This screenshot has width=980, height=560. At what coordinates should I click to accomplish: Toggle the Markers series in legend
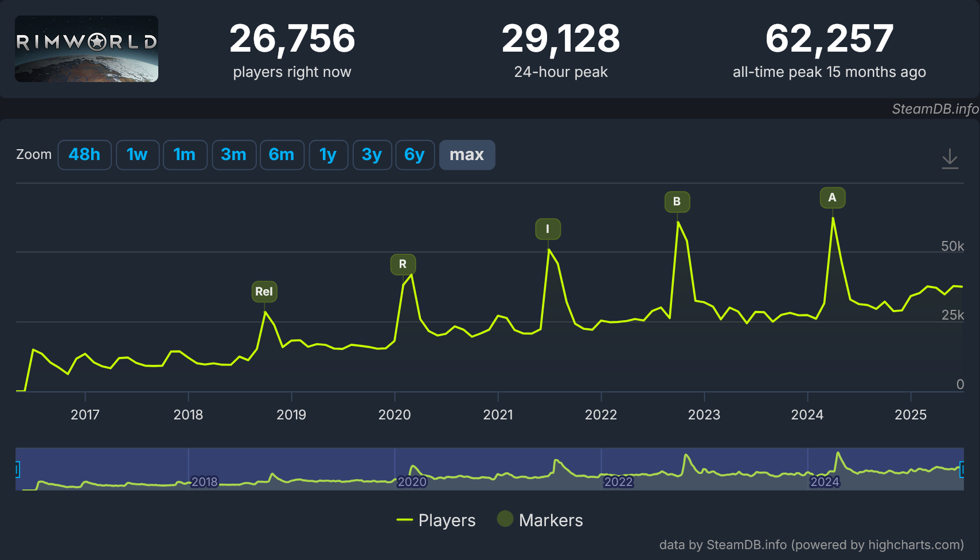[540, 520]
